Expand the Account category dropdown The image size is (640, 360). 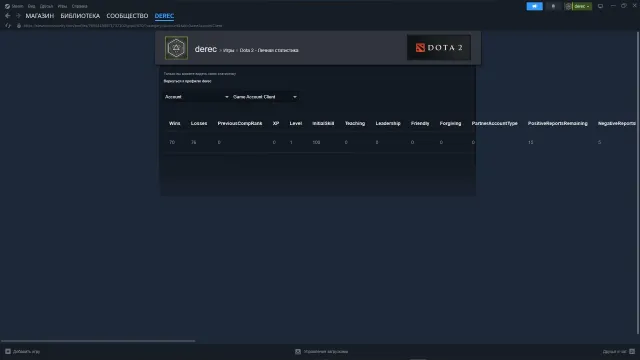tap(196, 97)
